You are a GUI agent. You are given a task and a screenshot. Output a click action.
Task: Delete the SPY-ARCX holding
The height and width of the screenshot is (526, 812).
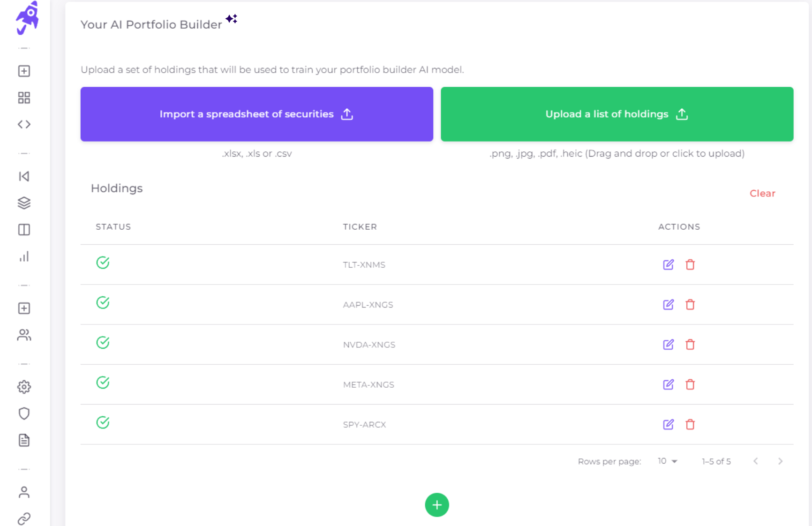690,424
